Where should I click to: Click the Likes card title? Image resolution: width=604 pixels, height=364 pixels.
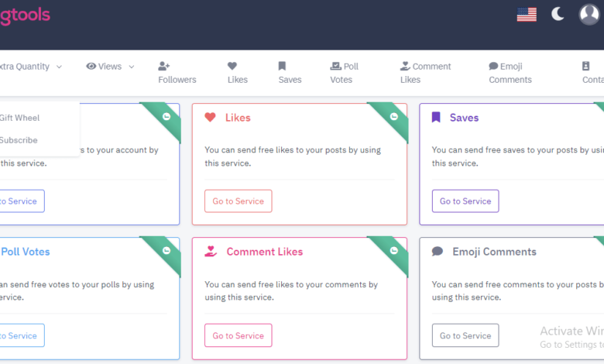238,118
